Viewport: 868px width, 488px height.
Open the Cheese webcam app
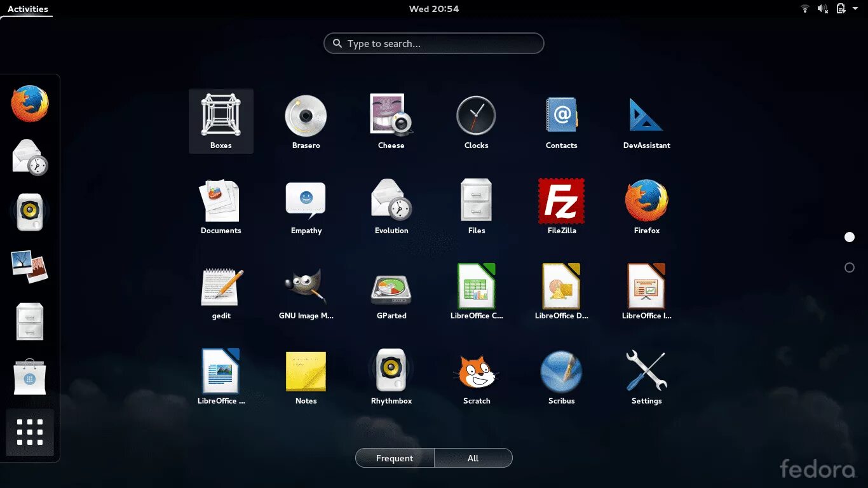[x=391, y=121]
